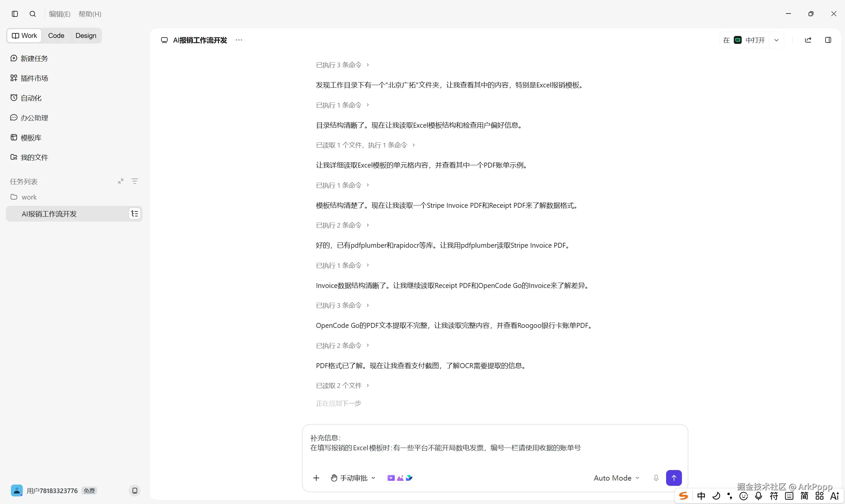
Task: Expand the first 已执行 3 条命令 step
Action: (x=342, y=65)
